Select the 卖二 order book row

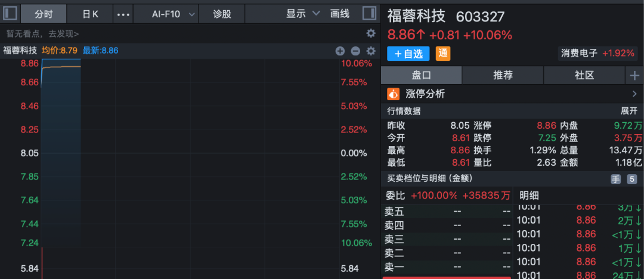[447, 253]
